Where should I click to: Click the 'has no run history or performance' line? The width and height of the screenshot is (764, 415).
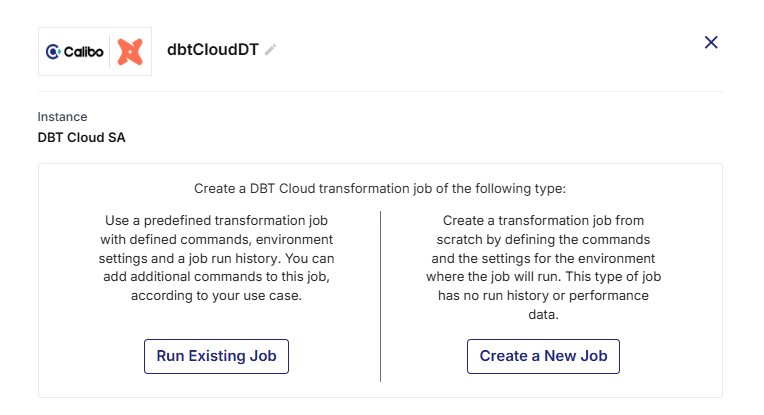pos(543,296)
